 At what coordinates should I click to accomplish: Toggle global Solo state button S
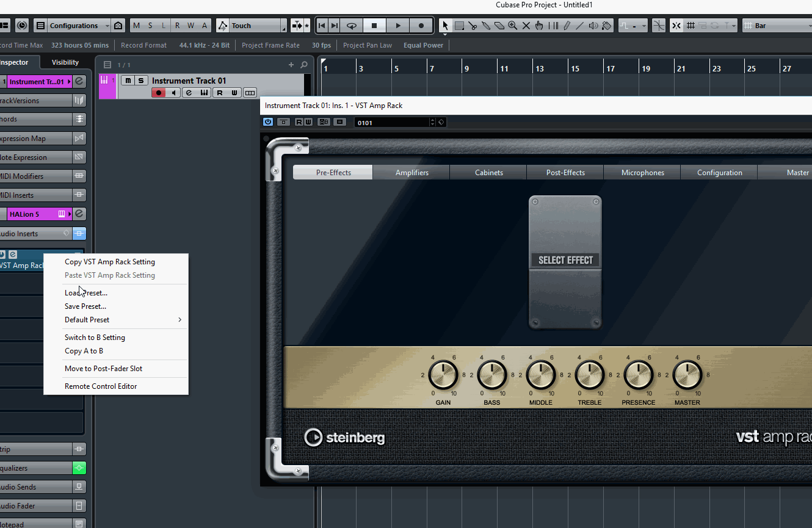pos(150,26)
